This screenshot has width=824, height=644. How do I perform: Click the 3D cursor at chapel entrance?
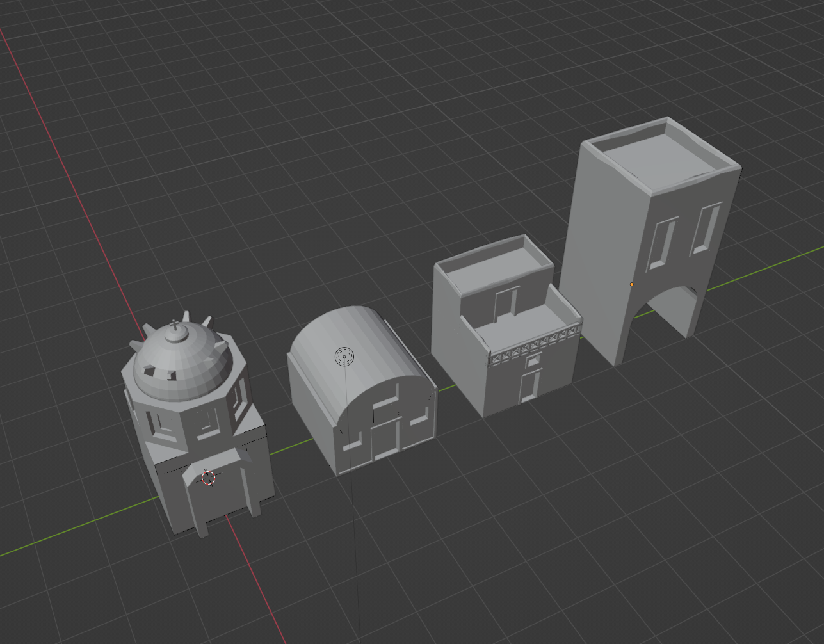(x=208, y=478)
